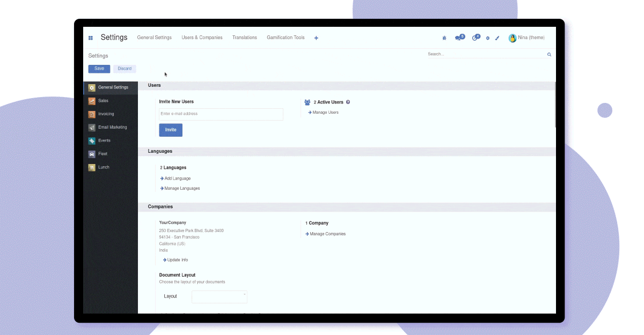Click the Invoicing icon in sidebar
The height and width of the screenshot is (335, 644).
point(92,114)
